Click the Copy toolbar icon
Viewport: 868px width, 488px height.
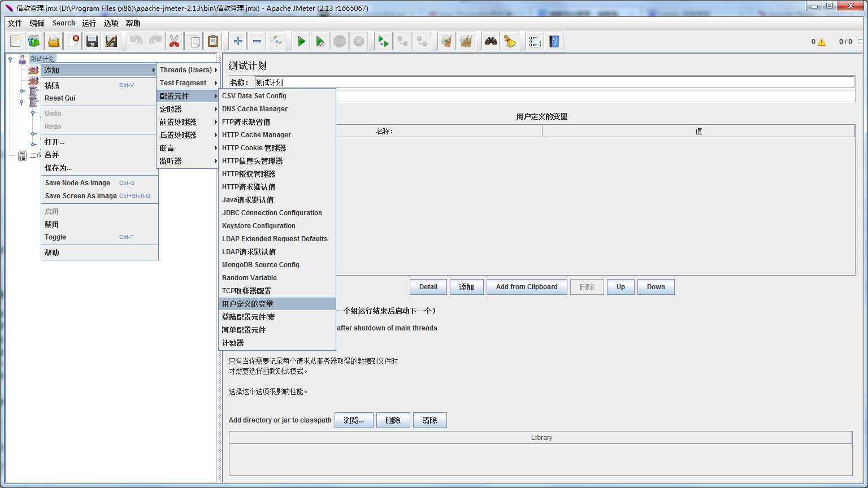[x=194, y=41]
